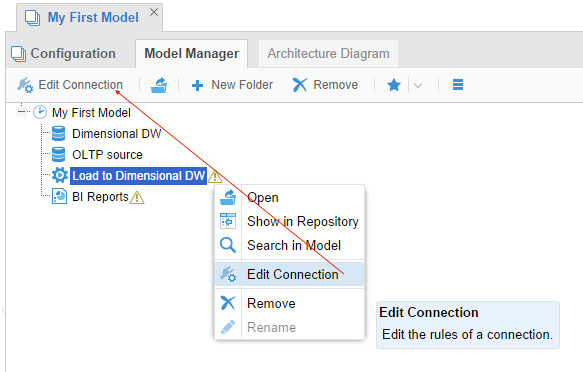Viewport: 583px width, 372px height.
Task: Click warning icon beside Load to Dimensional DW
Action: pyautogui.click(x=215, y=176)
